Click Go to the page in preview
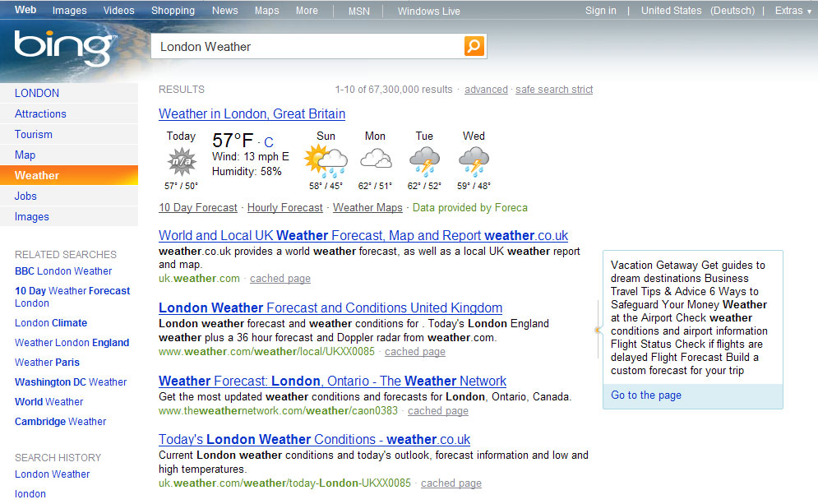The height and width of the screenshot is (504, 818). (646, 395)
